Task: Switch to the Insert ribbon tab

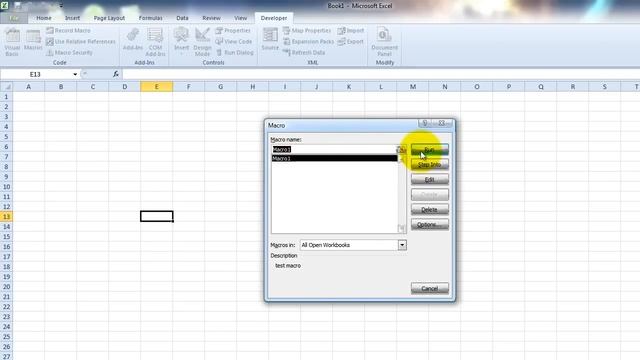Action: click(72, 18)
